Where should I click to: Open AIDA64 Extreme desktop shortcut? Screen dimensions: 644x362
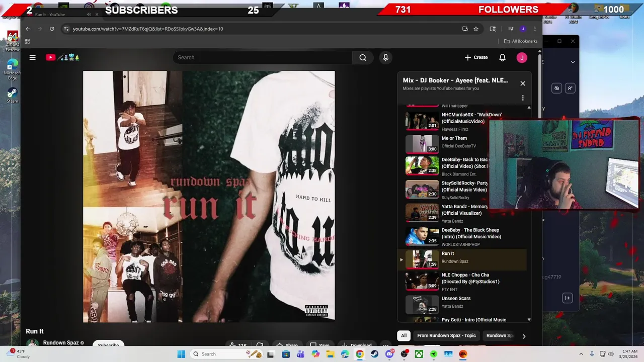pyautogui.click(x=12, y=41)
